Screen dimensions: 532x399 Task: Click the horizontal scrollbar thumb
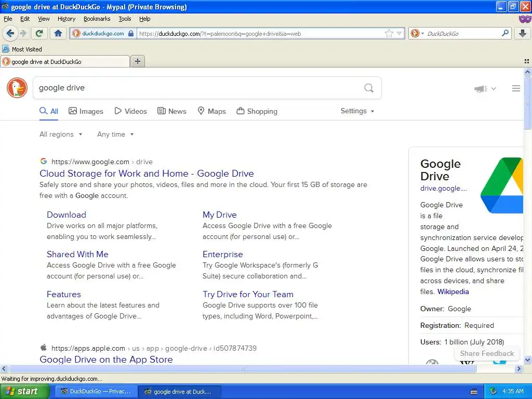tap(242, 368)
